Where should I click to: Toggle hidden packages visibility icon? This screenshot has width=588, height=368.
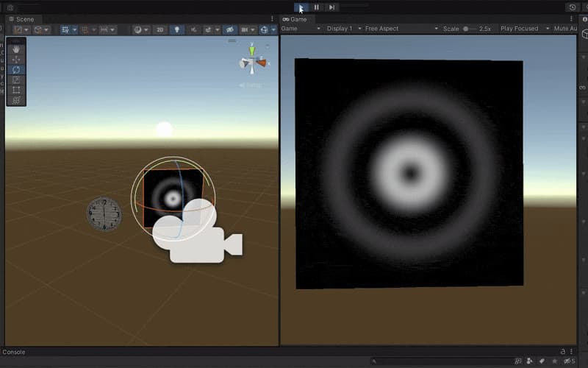click(569, 361)
